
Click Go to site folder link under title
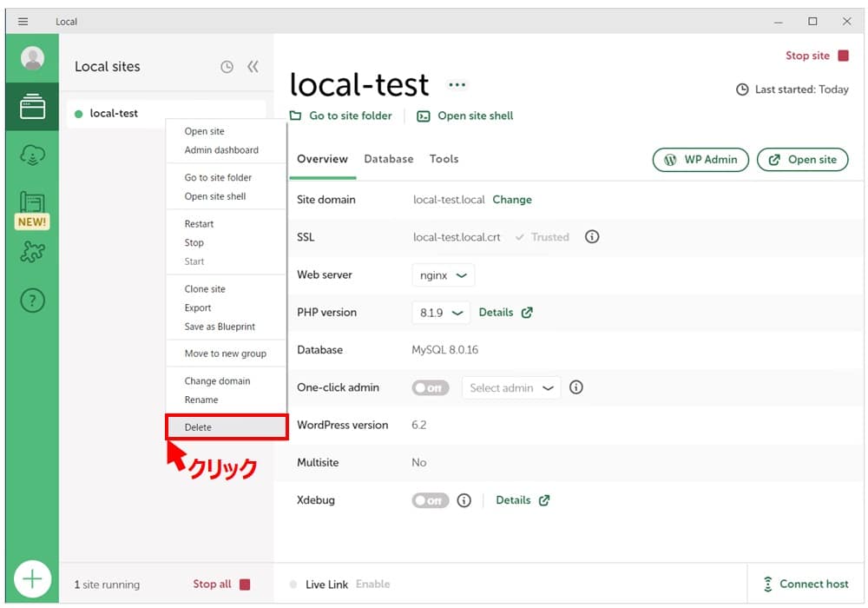click(340, 116)
